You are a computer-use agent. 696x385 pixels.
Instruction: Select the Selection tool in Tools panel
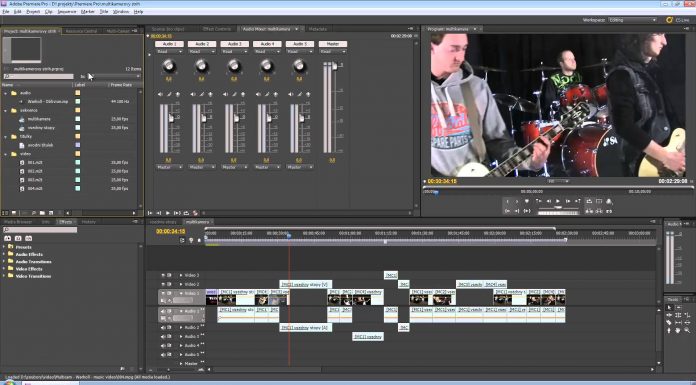(669, 307)
